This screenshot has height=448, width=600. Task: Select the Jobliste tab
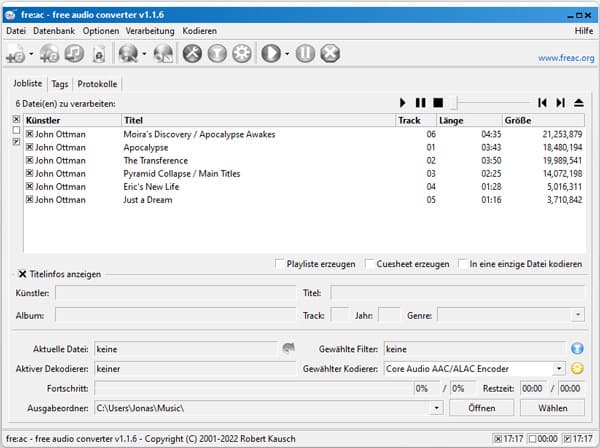point(28,83)
